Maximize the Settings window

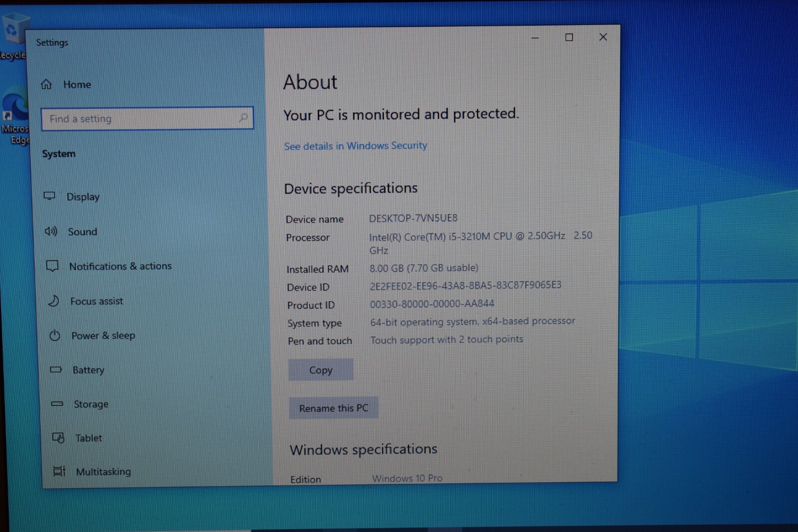tap(569, 37)
